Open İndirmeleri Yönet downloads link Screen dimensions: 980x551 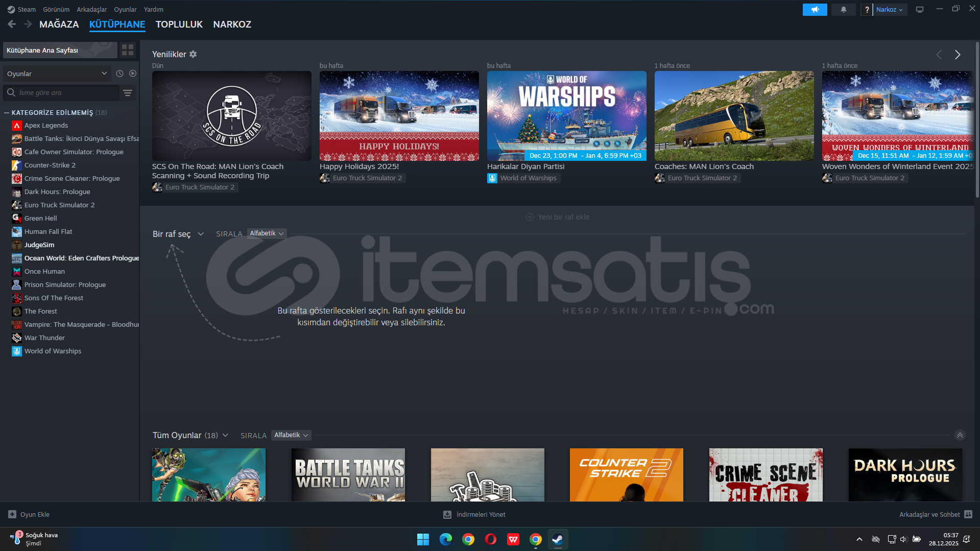click(x=474, y=514)
